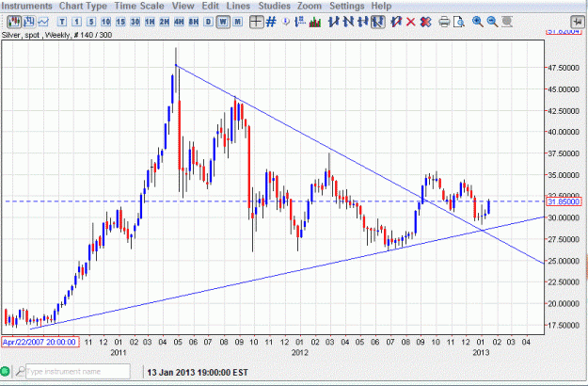
Task: Switch to 2H time scale
Action: pyautogui.click(x=165, y=22)
